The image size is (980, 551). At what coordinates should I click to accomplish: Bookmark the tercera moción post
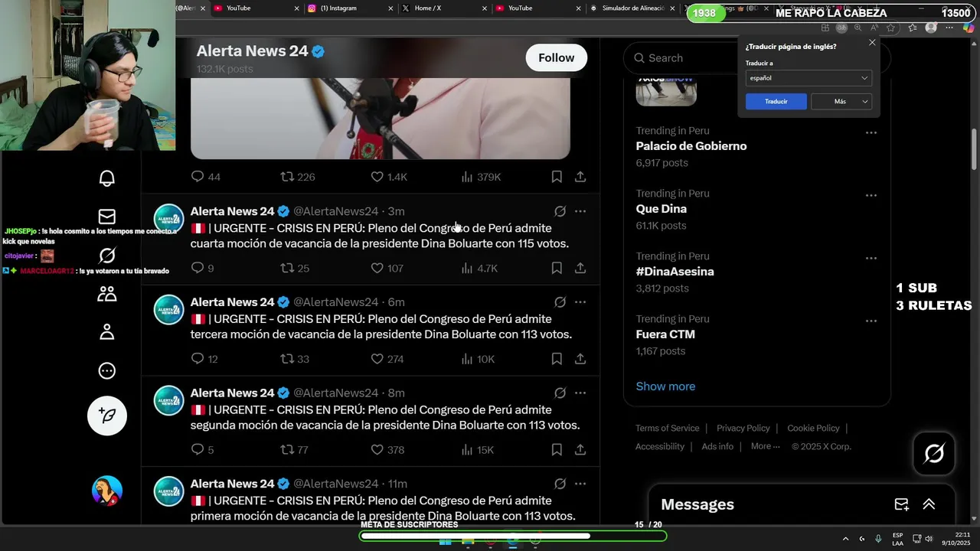(557, 359)
